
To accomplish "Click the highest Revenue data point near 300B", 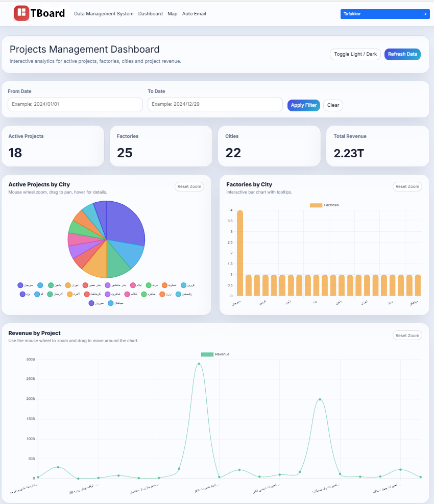I will pos(199,364).
